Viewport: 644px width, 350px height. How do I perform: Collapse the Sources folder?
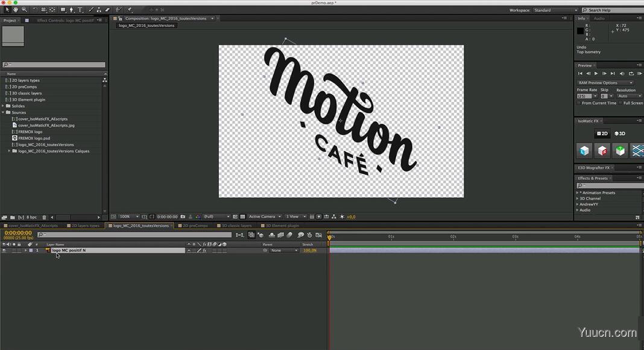(3, 112)
